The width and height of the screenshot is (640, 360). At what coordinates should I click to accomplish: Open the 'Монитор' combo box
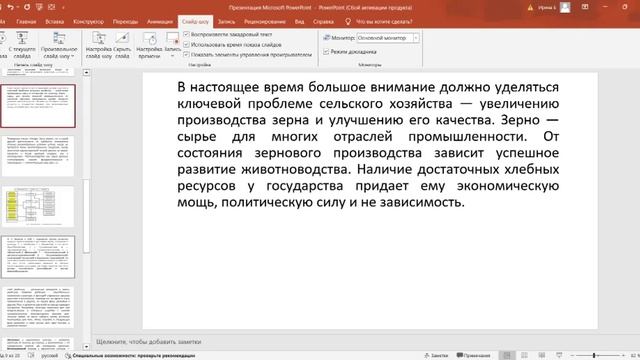click(388, 38)
